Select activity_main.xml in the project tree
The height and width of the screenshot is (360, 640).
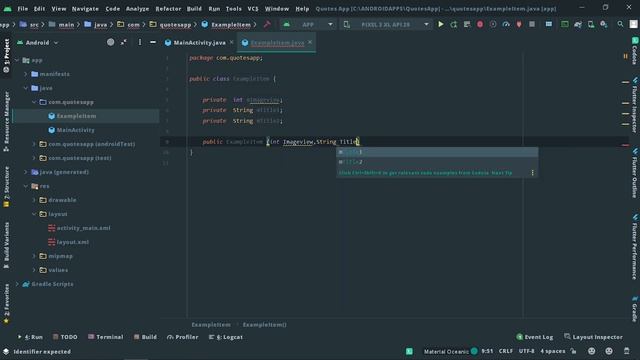[x=83, y=228]
